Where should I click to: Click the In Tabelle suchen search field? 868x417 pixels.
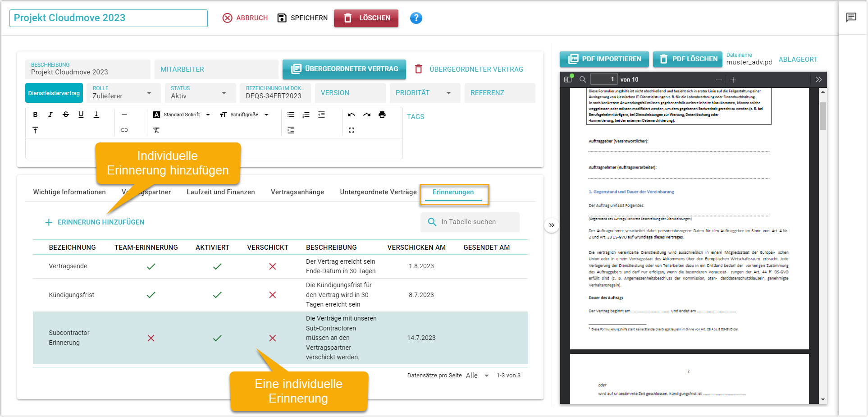point(475,222)
